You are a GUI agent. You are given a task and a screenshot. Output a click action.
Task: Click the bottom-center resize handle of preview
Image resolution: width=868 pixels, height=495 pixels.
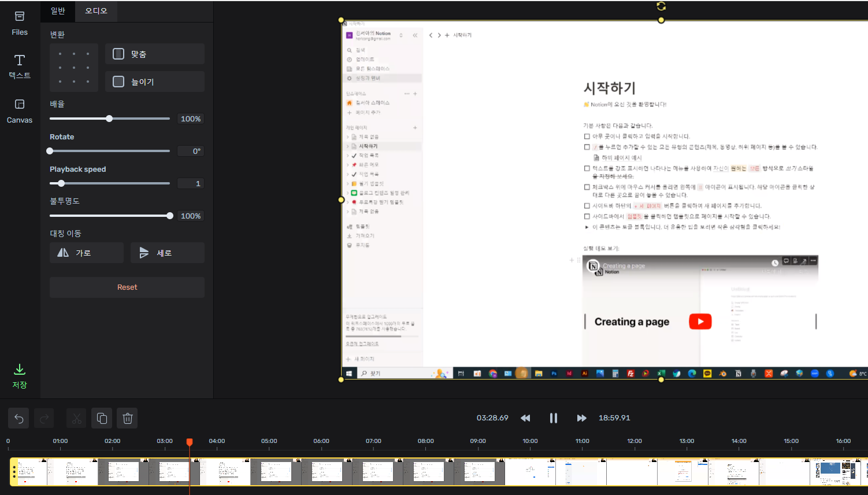click(x=661, y=380)
